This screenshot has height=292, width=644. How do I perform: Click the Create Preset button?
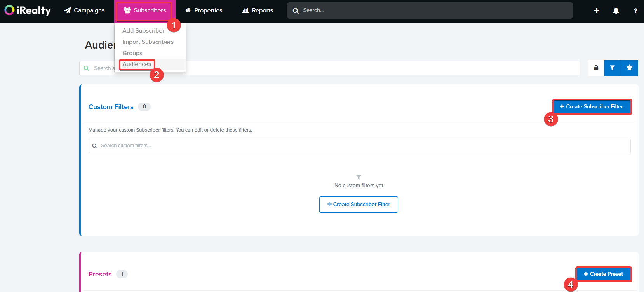604,274
